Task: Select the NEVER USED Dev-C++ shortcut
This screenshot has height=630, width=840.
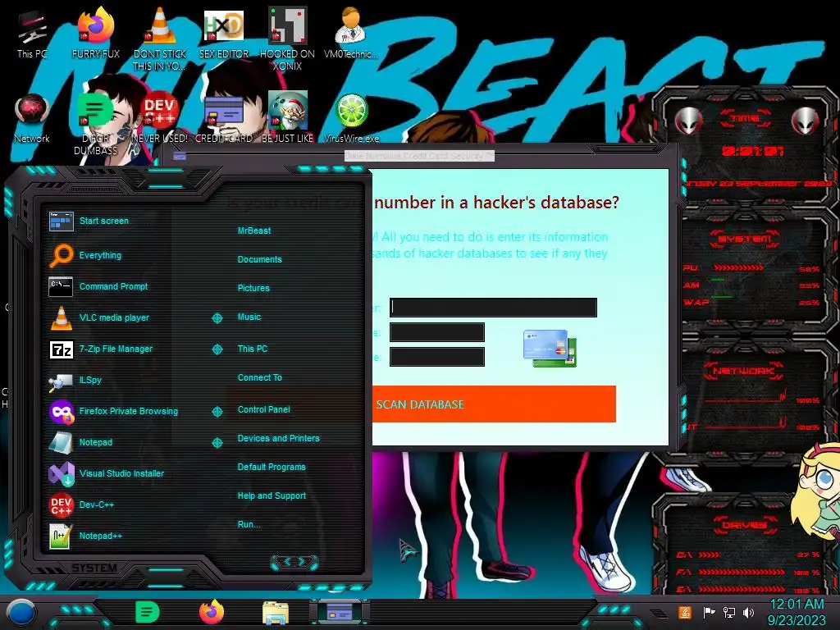Action: (x=160, y=118)
